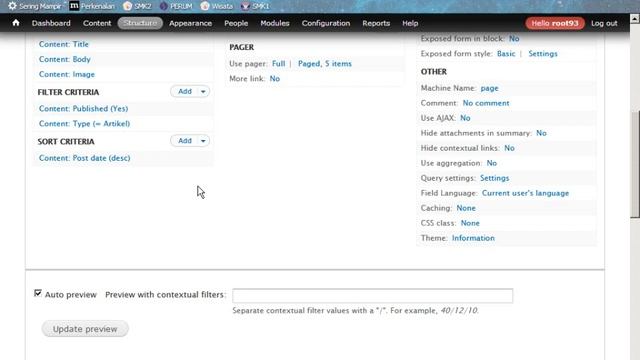
Task: Open Exposed form style Settings
Action: [x=543, y=54]
